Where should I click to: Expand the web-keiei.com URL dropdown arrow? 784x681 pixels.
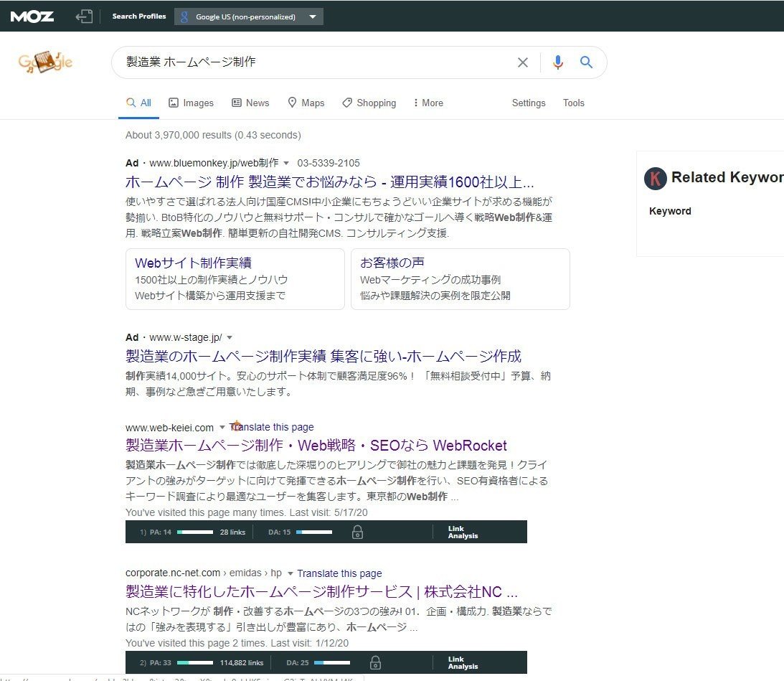(x=222, y=427)
